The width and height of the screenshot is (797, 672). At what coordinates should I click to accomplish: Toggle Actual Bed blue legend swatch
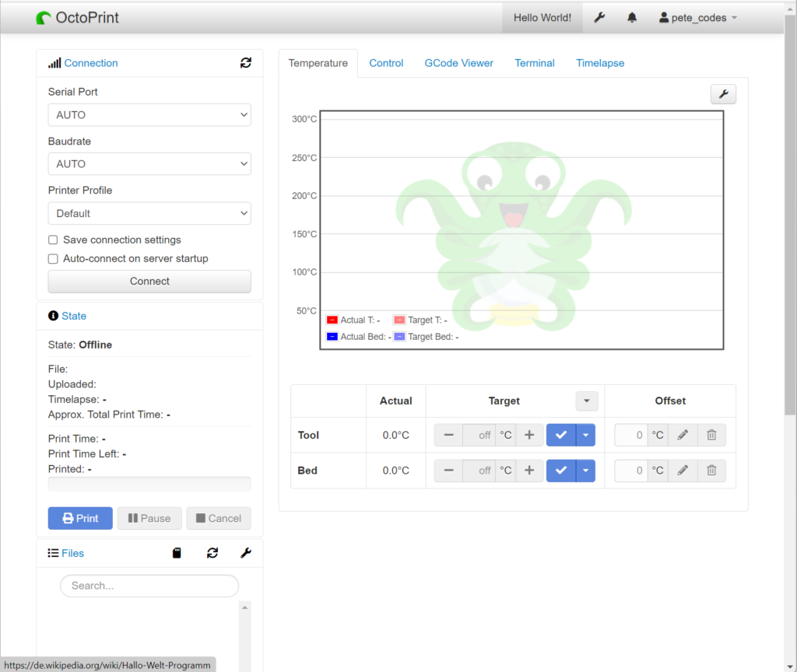tap(332, 337)
